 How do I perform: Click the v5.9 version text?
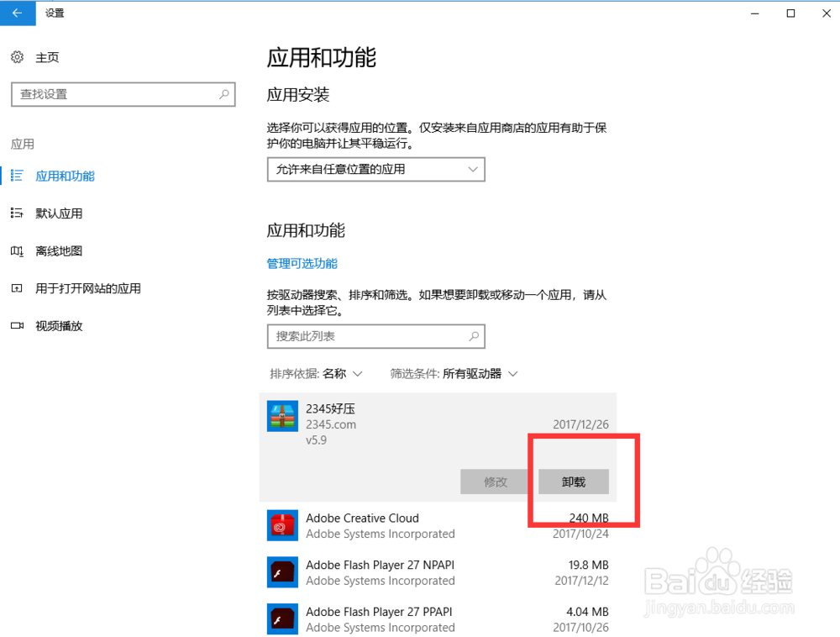[x=316, y=440]
